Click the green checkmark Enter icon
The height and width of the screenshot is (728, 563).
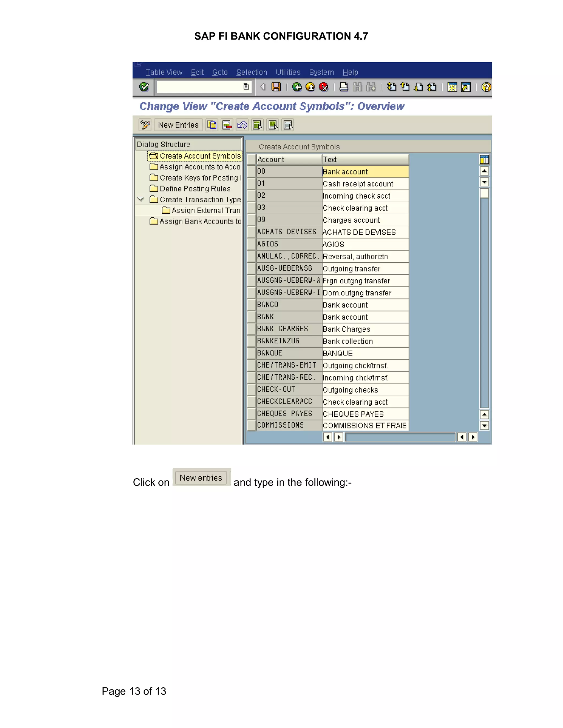144,87
